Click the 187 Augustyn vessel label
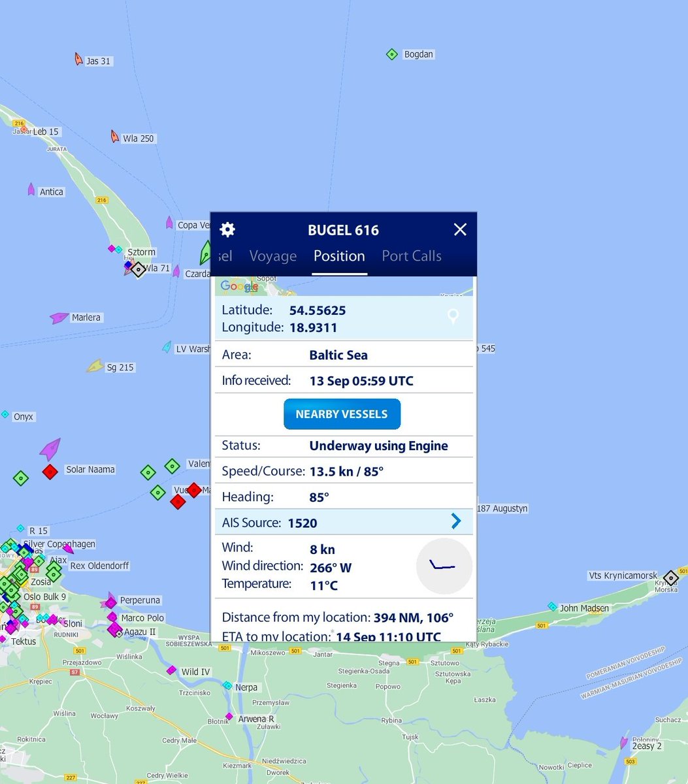The width and height of the screenshot is (688, 784). pos(502,508)
